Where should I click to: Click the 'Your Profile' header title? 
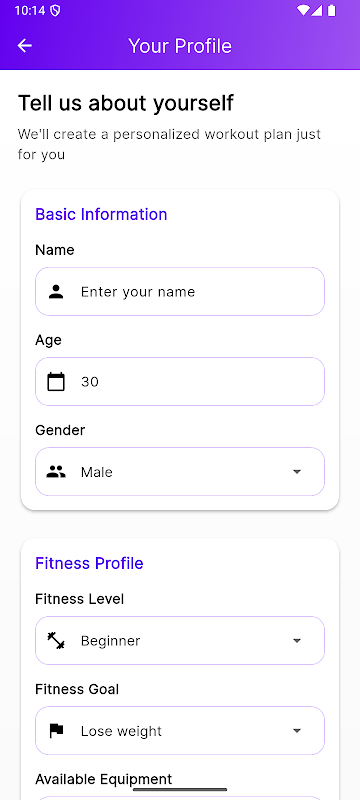click(x=180, y=46)
